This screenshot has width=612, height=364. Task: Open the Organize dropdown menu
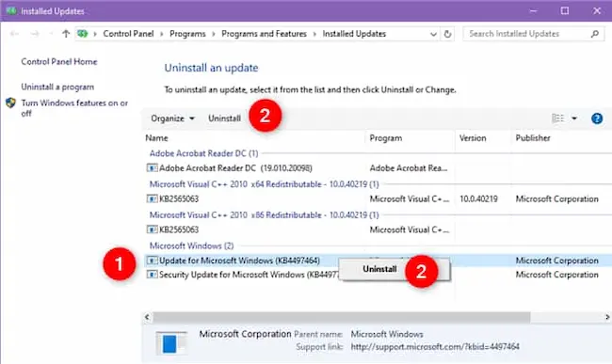point(172,119)
